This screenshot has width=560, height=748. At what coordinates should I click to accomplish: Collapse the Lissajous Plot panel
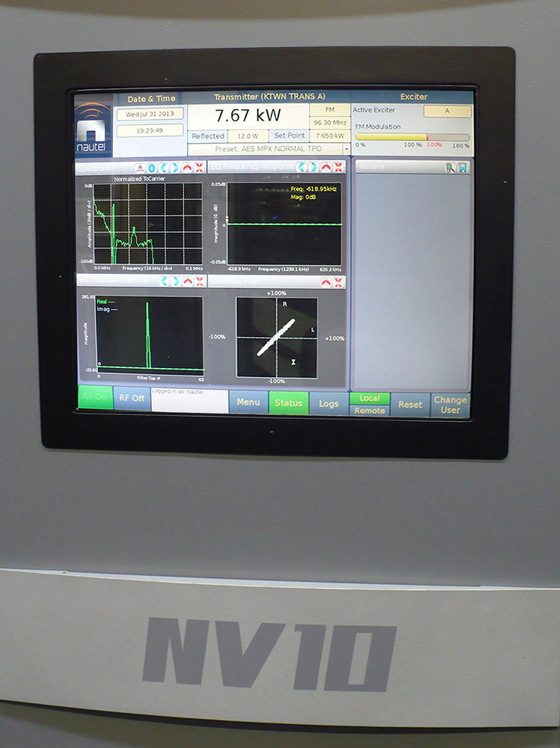326,283
